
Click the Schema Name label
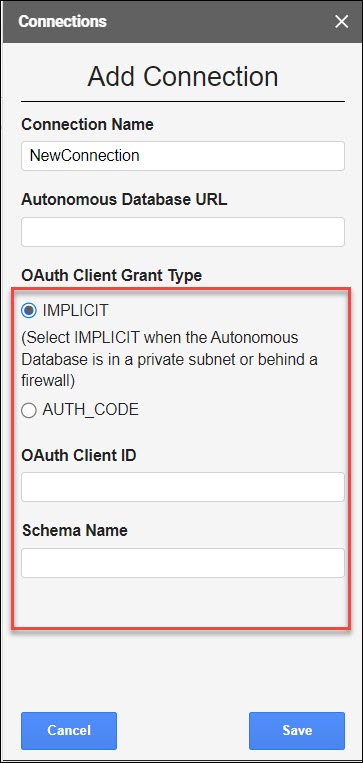75,530
